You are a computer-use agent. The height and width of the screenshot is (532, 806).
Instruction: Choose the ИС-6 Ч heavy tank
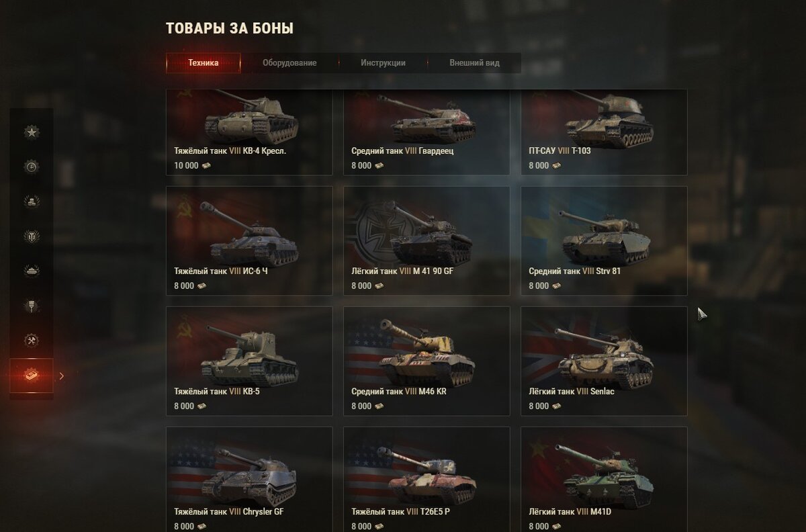coord(249,241)
